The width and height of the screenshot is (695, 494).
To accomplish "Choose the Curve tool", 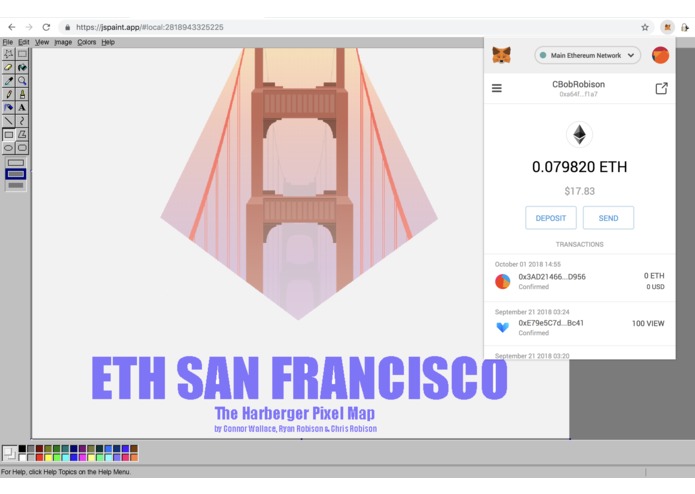I will point(22,121).
